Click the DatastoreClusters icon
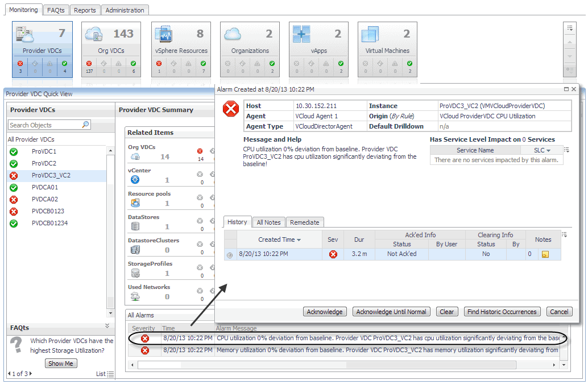588x384 pixels. pos(135,249)
